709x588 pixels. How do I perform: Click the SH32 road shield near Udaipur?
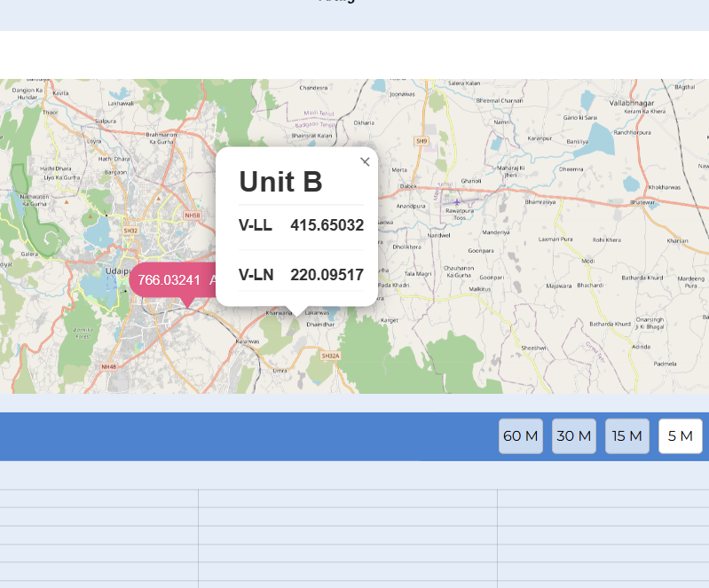[x=130, y=231]
